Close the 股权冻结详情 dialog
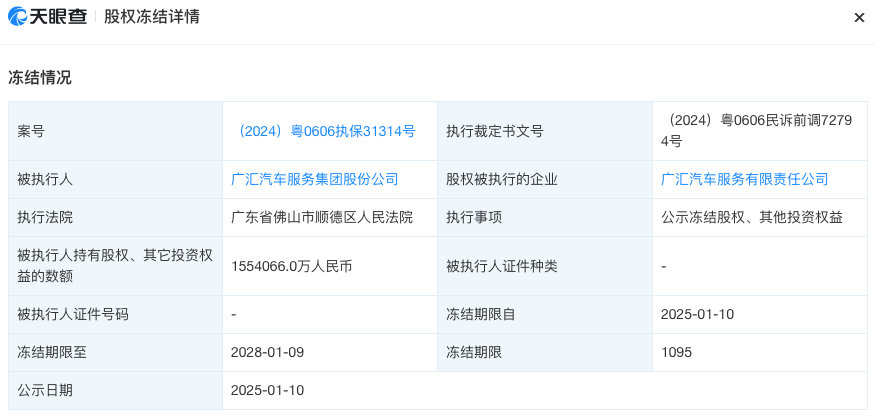 click(859, 18)
